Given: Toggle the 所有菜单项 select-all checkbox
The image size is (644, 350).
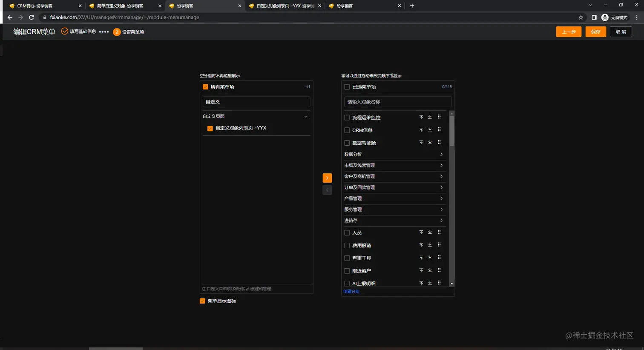Looking at the screenshot, I should click(205, 87).
